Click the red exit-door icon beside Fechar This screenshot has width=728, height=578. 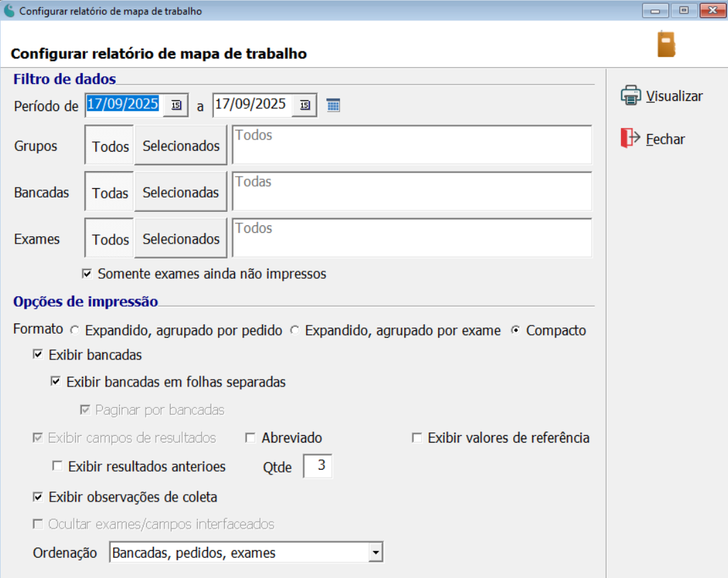[630, 138]
